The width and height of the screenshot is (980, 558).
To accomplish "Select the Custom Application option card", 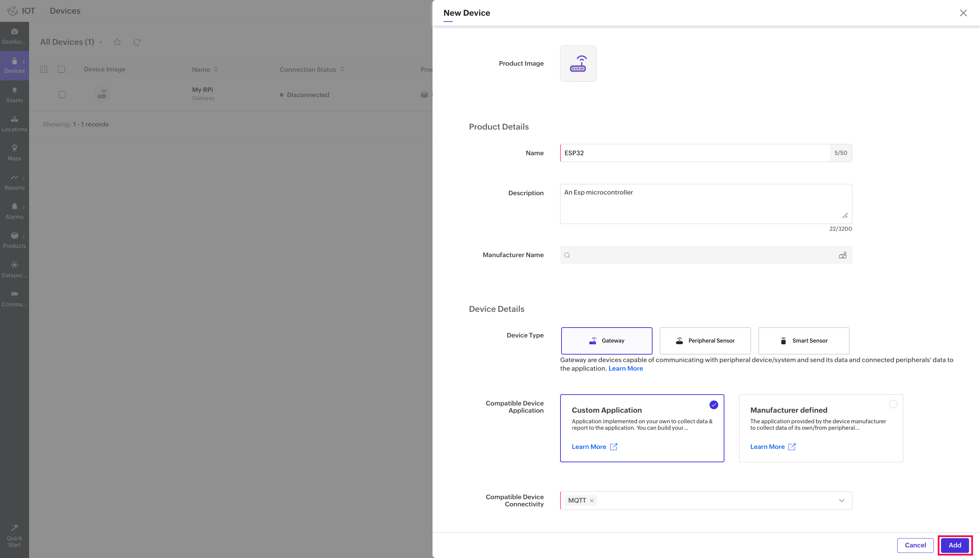I will click(x=642, y=428).
